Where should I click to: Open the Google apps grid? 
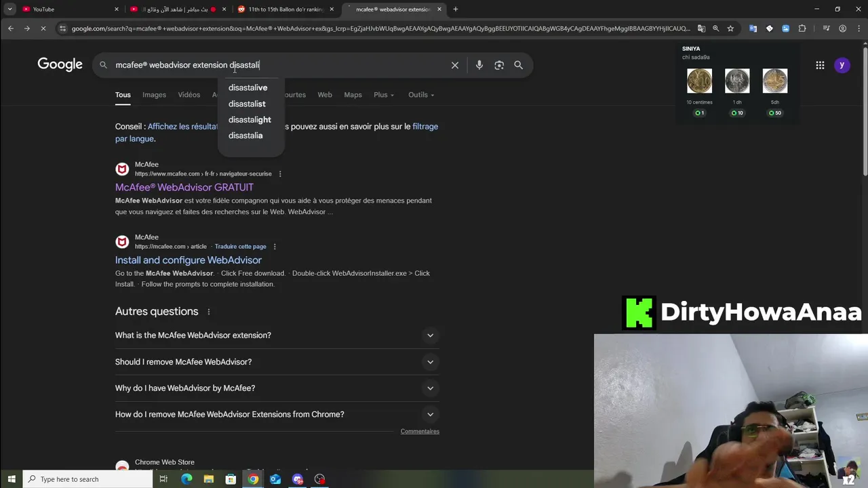820,65
